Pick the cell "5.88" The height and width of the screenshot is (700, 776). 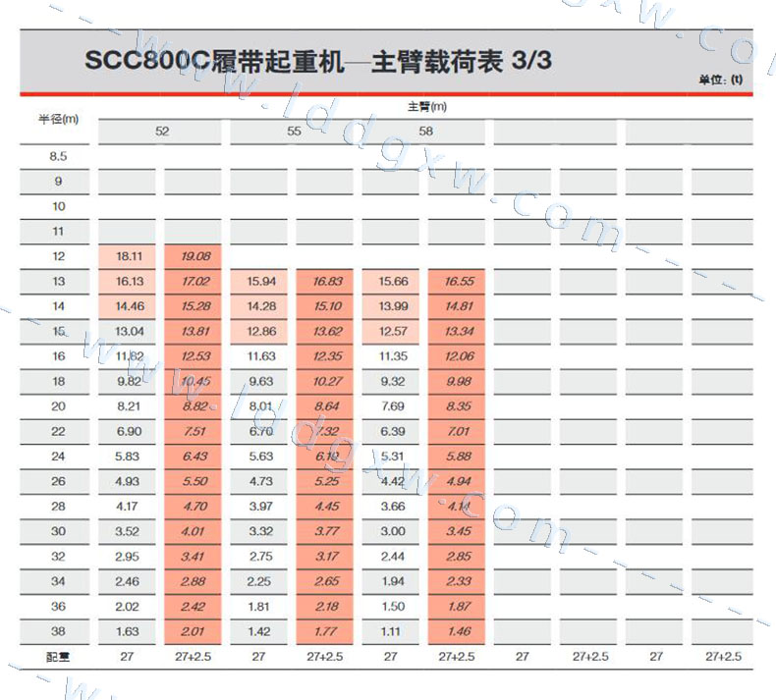pyautogui.click(x=459, y=457)
